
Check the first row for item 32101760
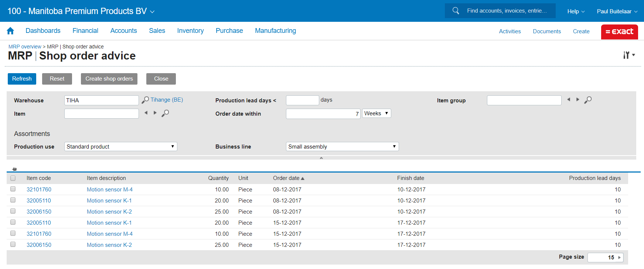[13, 189]
